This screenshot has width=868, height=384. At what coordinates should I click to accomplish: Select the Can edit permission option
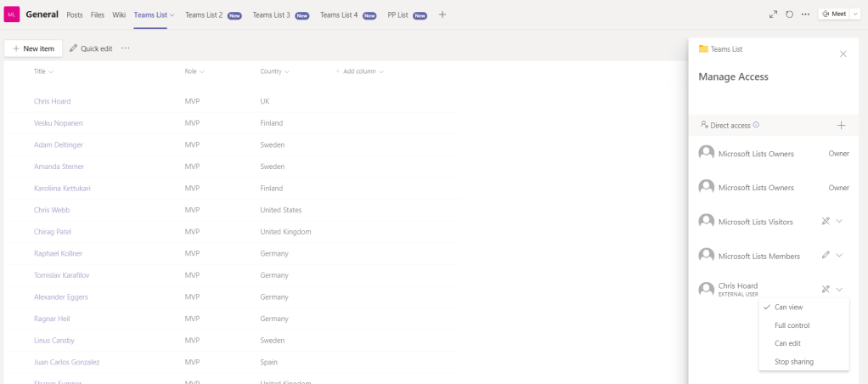pyautogui.click(x=787, y=343)
